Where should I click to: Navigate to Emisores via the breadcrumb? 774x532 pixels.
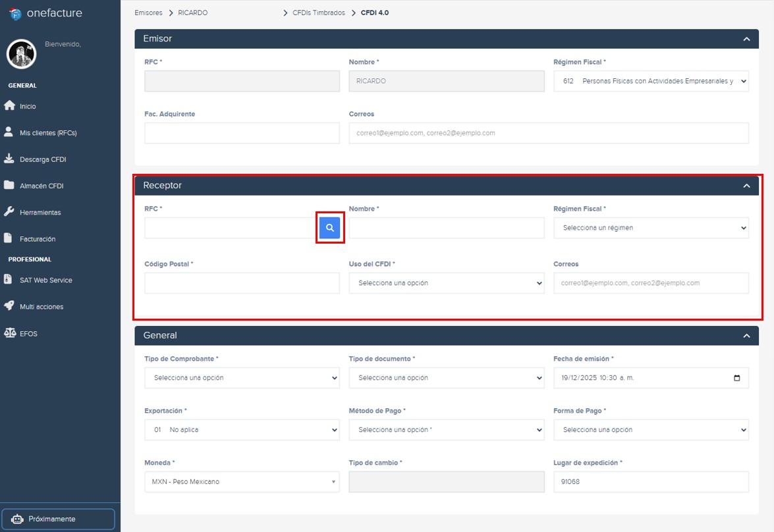(x=148, y=13)
